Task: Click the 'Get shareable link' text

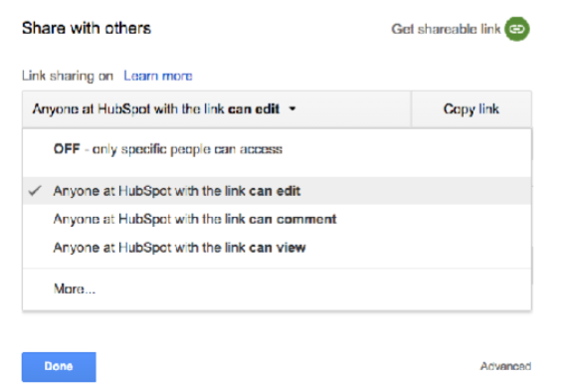Action: [446, 29]
